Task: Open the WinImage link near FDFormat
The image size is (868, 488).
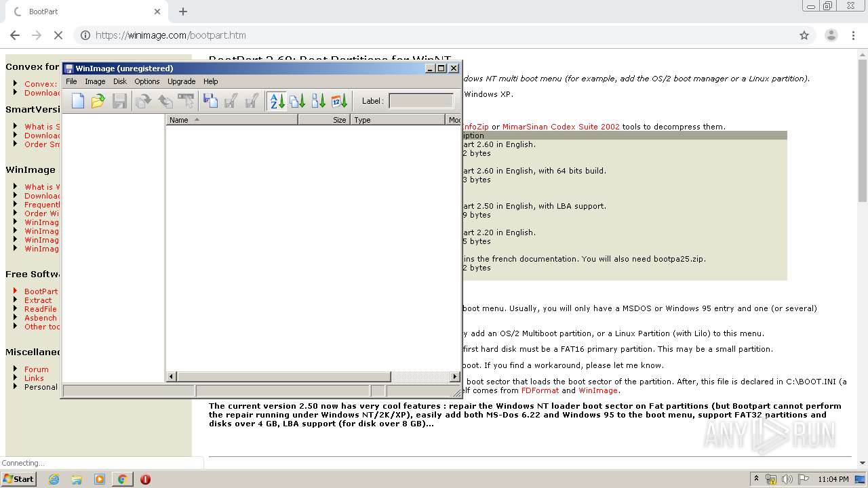Action: pos(598,390)
